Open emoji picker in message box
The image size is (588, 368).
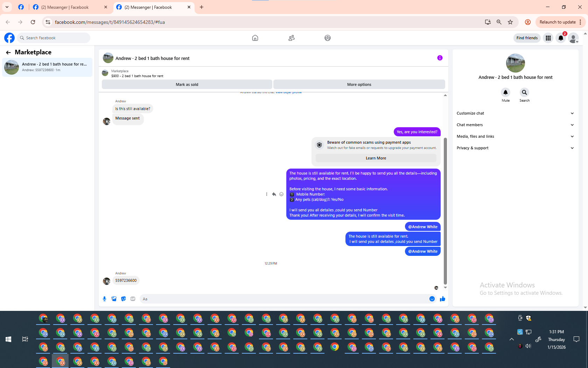tap(432, 299)
